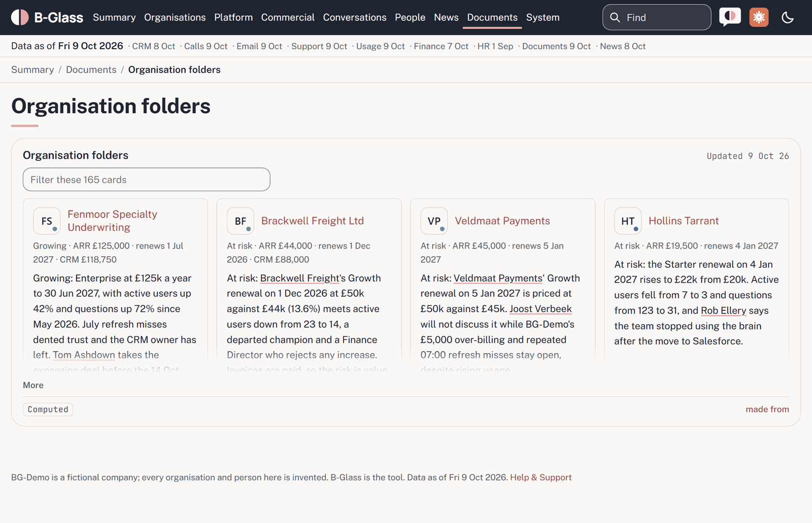Open the Joost Verbeek person link

click(x=540, y=309)
